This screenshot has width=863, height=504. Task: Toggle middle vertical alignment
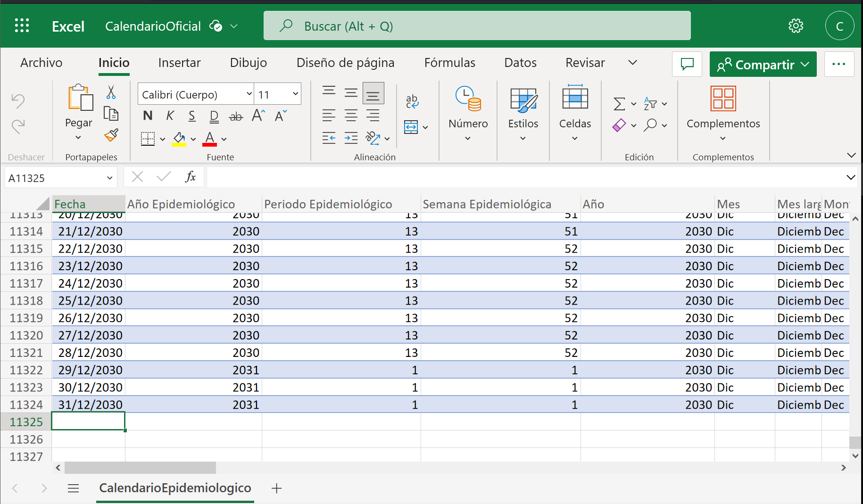351,93
